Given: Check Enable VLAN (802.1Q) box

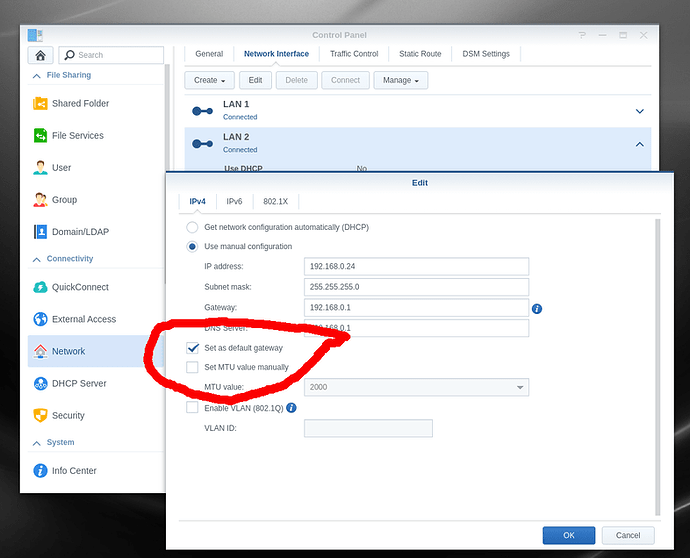Looking at the screenshot, I should click(x=192, y=407).
